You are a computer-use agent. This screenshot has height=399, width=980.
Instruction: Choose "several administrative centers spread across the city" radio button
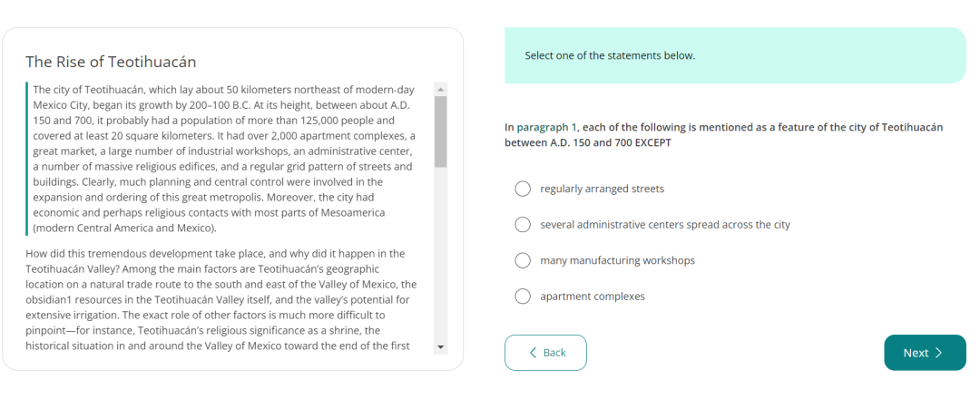pos(523,224)
